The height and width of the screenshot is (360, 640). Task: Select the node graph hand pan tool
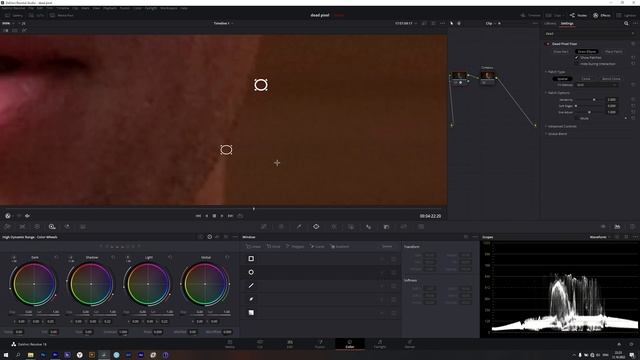click(x=459, y=23)
